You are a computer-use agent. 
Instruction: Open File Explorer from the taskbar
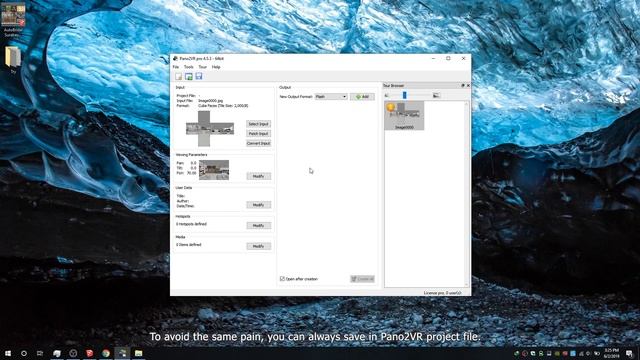point(138,353)
